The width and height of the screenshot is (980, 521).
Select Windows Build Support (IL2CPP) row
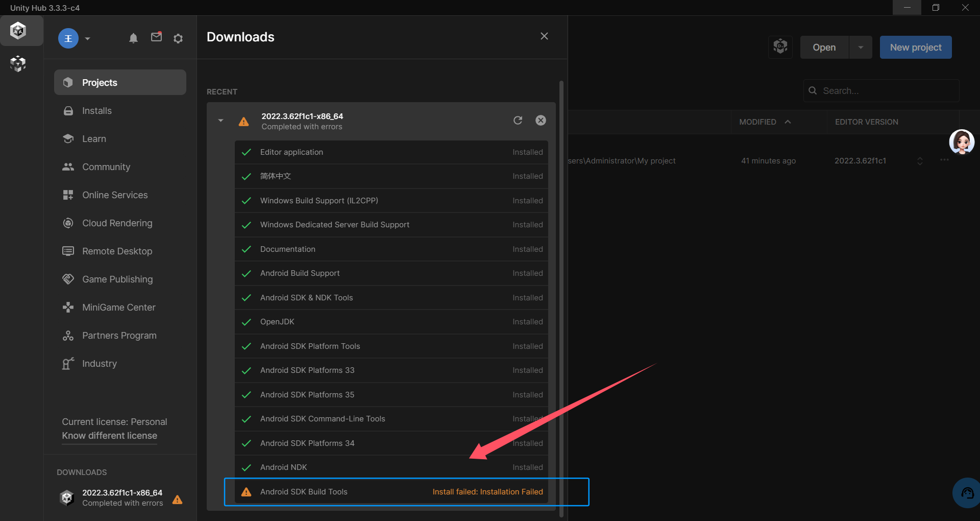[391, 201]
